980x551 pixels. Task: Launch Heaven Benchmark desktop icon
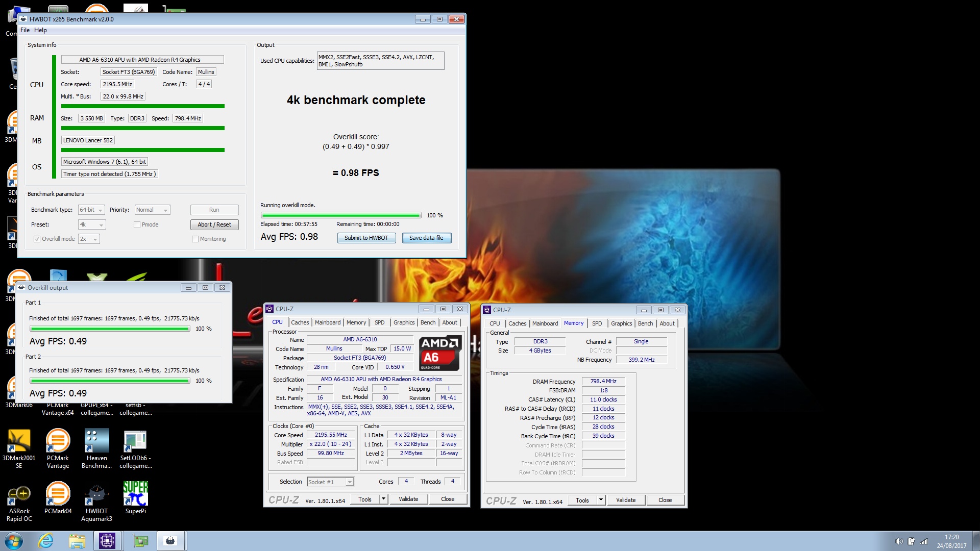pos(96,449)
